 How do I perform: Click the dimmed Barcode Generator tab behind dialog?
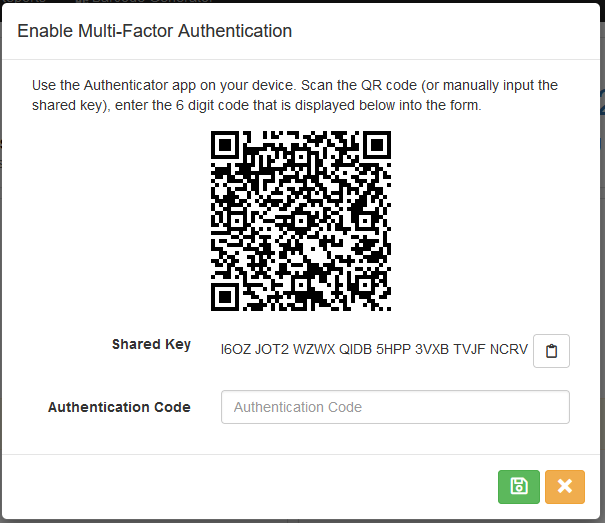coord(145,2)
